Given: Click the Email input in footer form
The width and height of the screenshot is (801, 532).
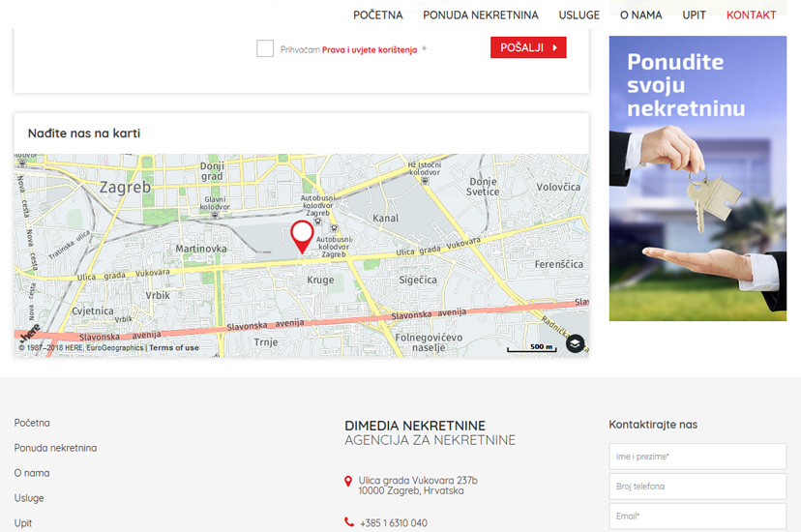Looking at the screenshot, I should coord(697,517).
